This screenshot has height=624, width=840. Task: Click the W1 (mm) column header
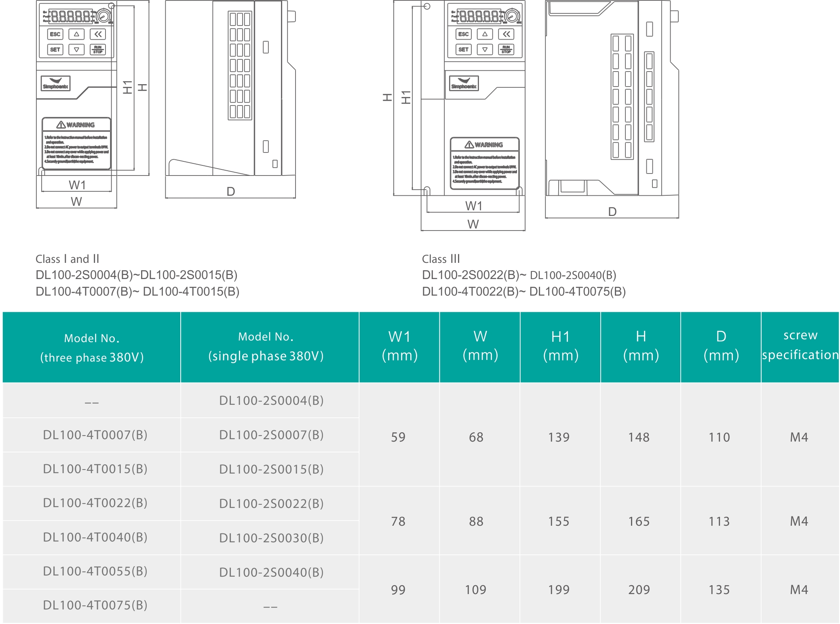click(x=399, y=346)
